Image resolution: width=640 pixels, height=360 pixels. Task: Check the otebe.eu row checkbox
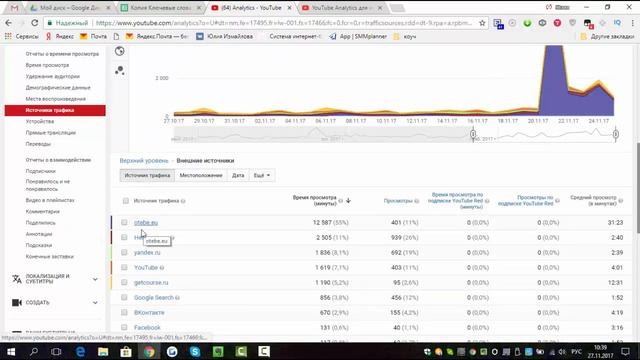(124, 222)
